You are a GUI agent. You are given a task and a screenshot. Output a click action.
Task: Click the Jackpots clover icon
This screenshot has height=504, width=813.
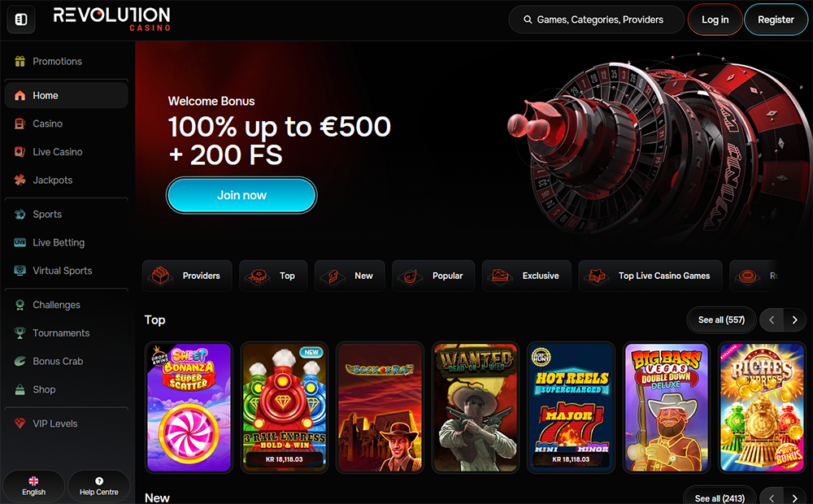coord(20,180)
